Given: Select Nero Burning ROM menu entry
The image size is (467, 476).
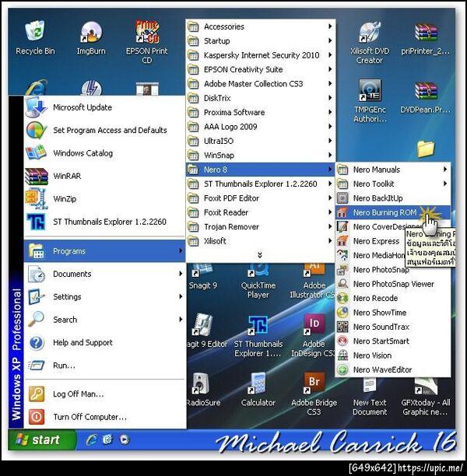Looking at the screenshot, I should pos(393,212).
